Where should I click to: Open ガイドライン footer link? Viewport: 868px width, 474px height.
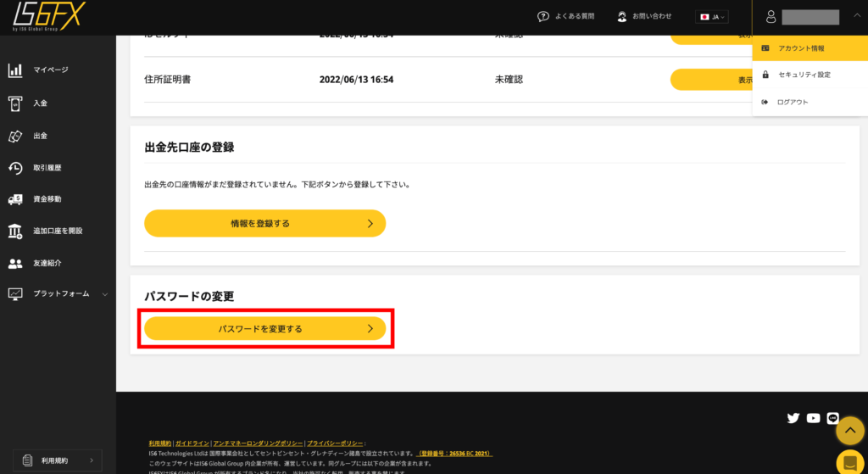[x=192, y=443]
